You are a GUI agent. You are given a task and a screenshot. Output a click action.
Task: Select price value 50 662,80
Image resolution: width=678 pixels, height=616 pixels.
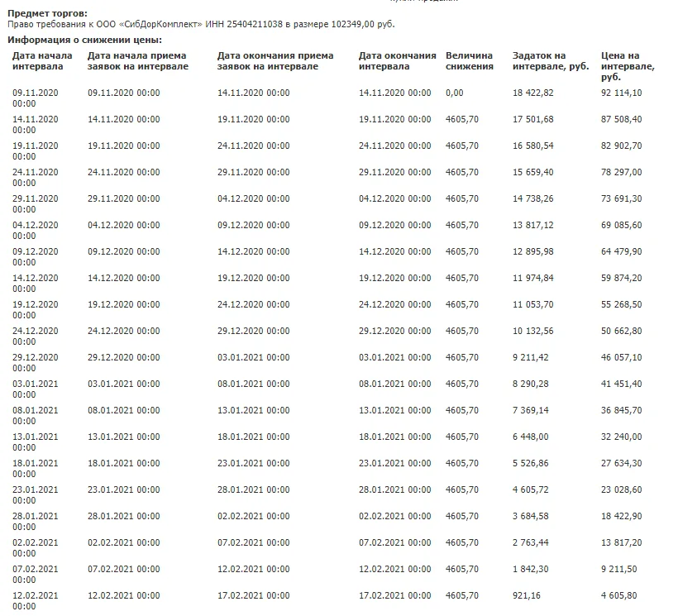click(x=621, y=331)
